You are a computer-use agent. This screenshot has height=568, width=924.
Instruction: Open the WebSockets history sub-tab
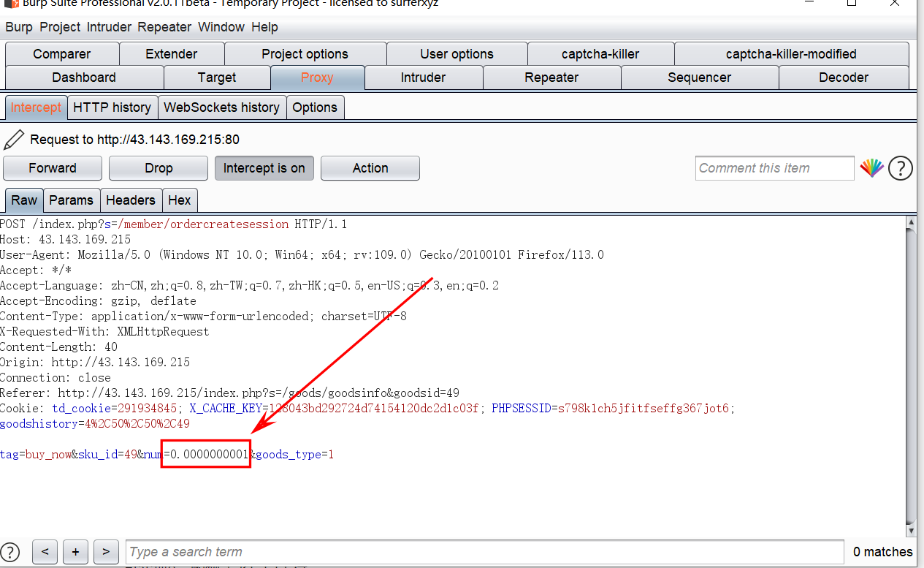[x=221, y=107]
